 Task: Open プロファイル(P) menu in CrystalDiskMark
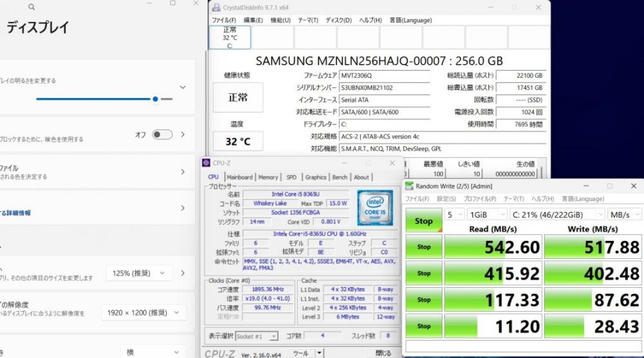pyautogui.click(x=480, y=199)
